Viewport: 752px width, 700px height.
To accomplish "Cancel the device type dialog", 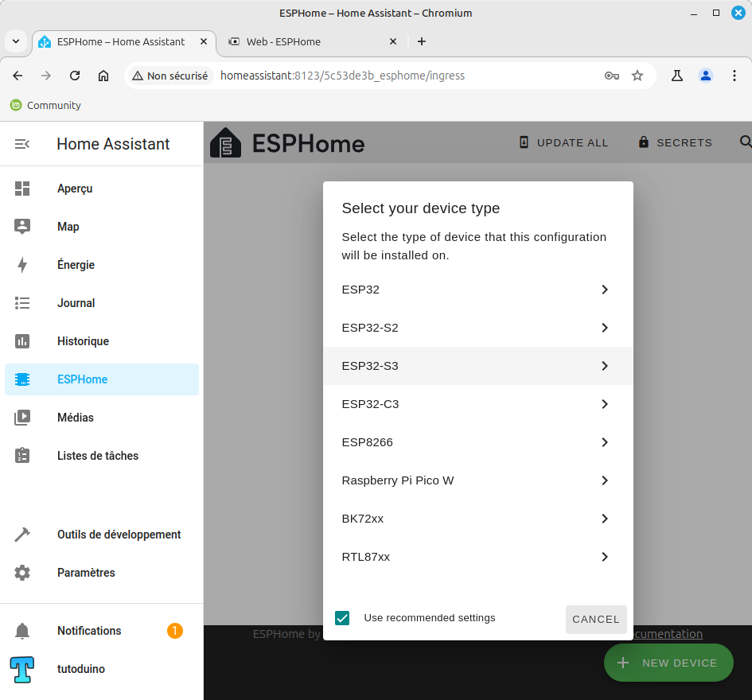I will pyautogui.click(x=596, y=620).
